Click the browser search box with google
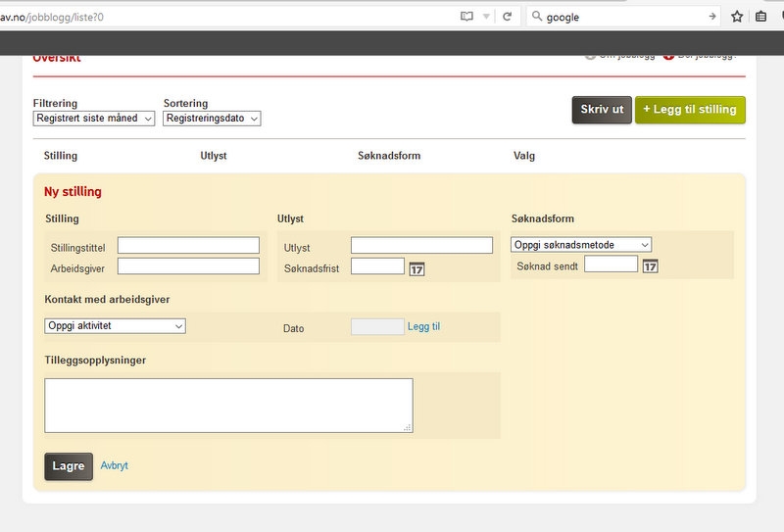 [623, 17]
